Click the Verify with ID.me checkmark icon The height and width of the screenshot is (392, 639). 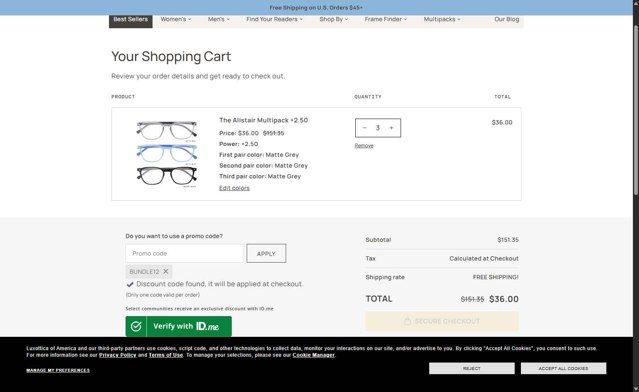coord(136,326)
